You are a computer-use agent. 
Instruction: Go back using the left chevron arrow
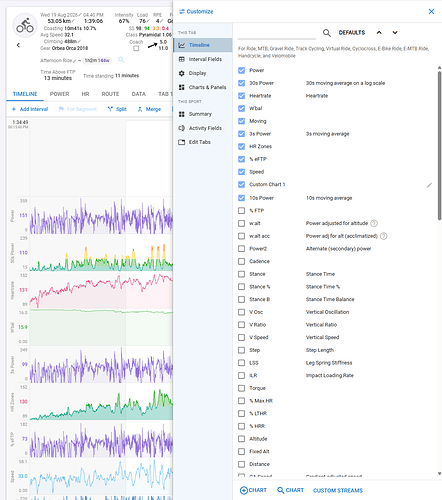click(x=18, y=45)
